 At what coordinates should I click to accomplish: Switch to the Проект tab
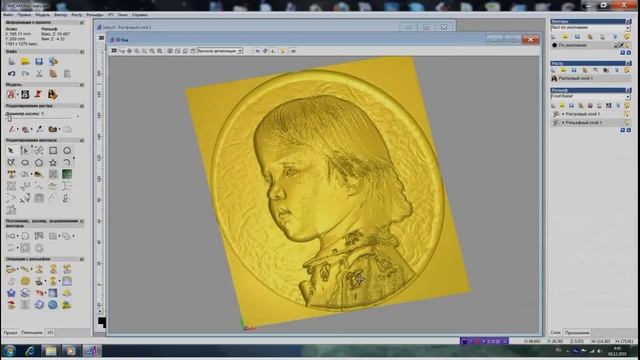click(10, 333)
